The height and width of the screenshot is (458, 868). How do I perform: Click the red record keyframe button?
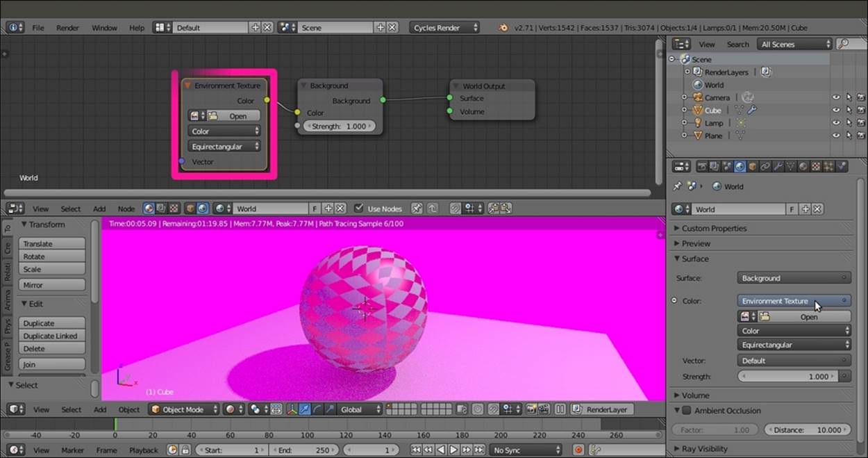pos(578,450)
